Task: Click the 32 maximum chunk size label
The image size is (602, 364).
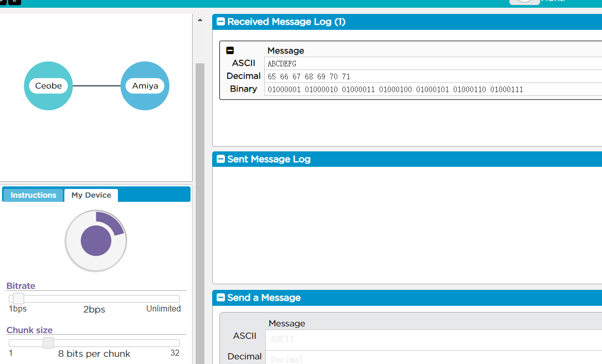Action: point(175,353)
